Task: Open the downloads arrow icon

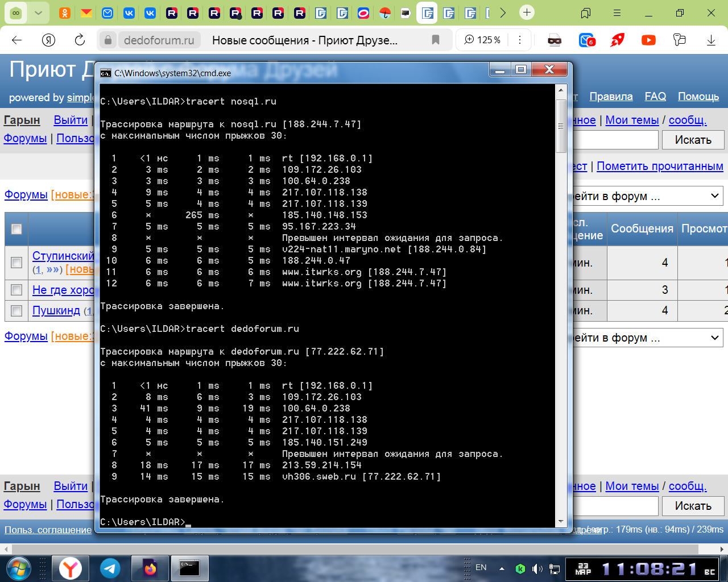Action: 711,40
